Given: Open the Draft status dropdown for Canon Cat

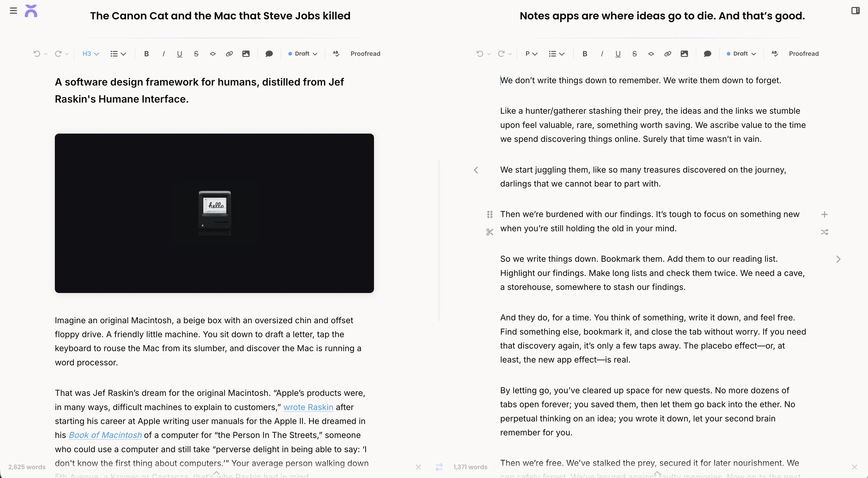Looking at the screenshot, I should pyautogui.click(x=303, y=54).
